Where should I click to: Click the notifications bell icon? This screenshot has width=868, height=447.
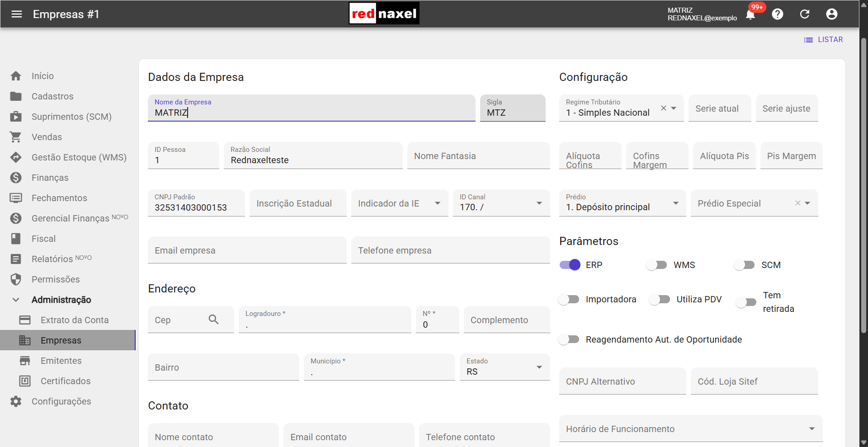750,14
